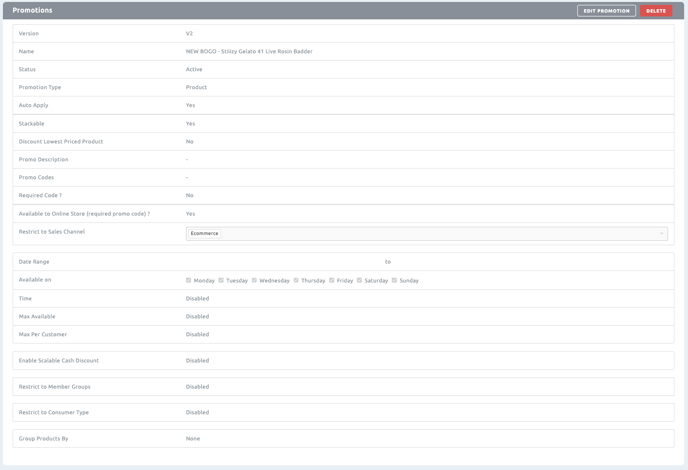Toggle the Sunday availability checkbox
Image resolution: width=688 pixels, height=470 pixels.
pos(395,280)
